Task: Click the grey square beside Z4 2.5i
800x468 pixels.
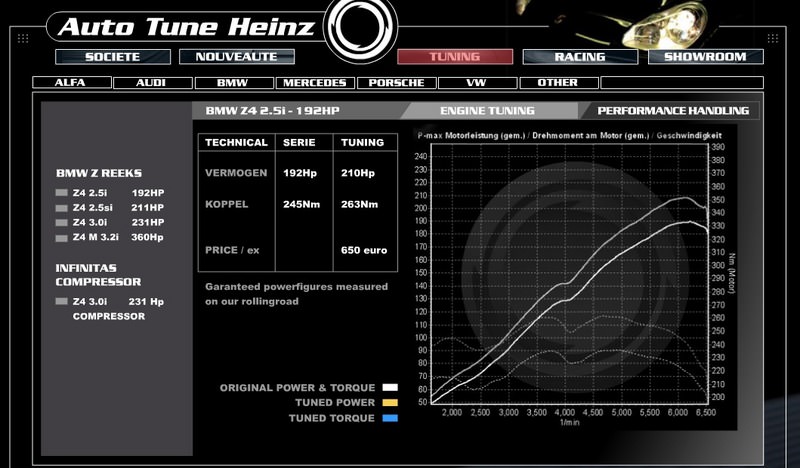Action: click(x=61, y=193)
